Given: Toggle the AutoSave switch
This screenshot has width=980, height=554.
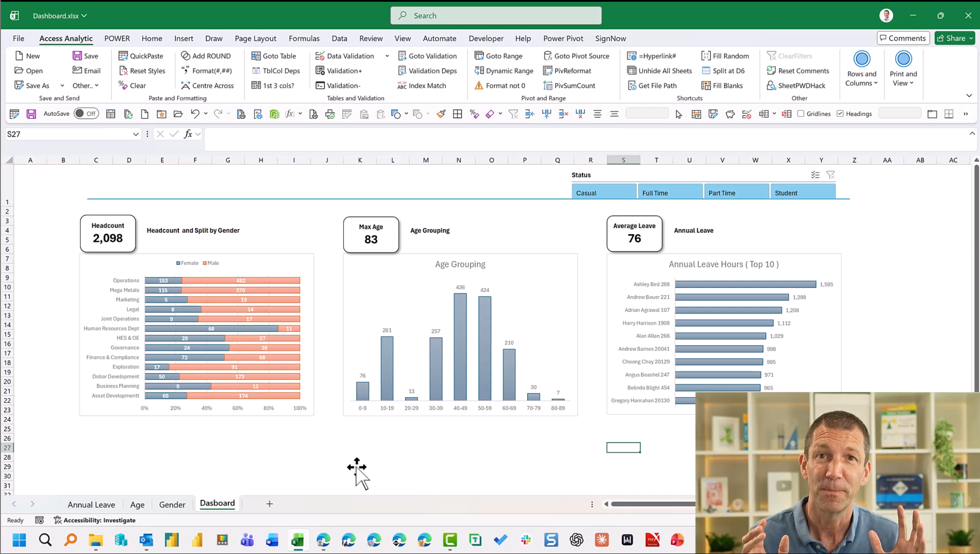Looking at the screenshot, I should point(85,114).
